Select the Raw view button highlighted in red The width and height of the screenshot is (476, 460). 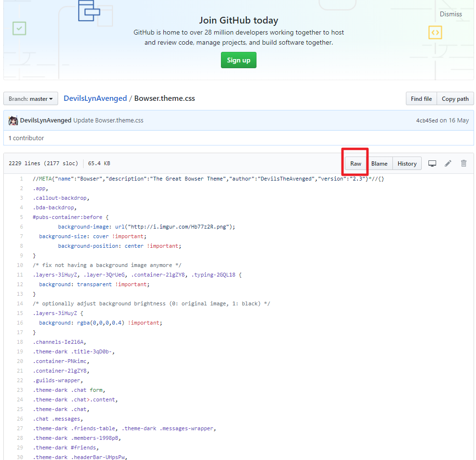[355, 163]
